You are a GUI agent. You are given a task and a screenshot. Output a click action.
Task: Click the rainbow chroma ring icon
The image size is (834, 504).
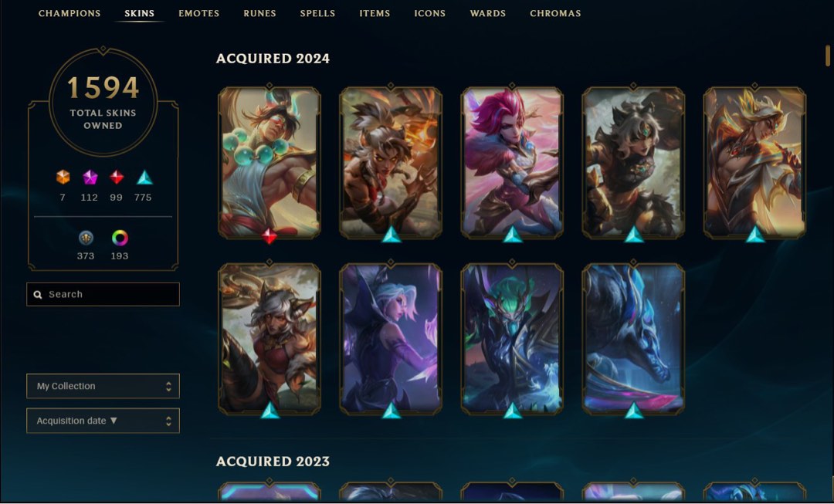(x=120, y=238)
